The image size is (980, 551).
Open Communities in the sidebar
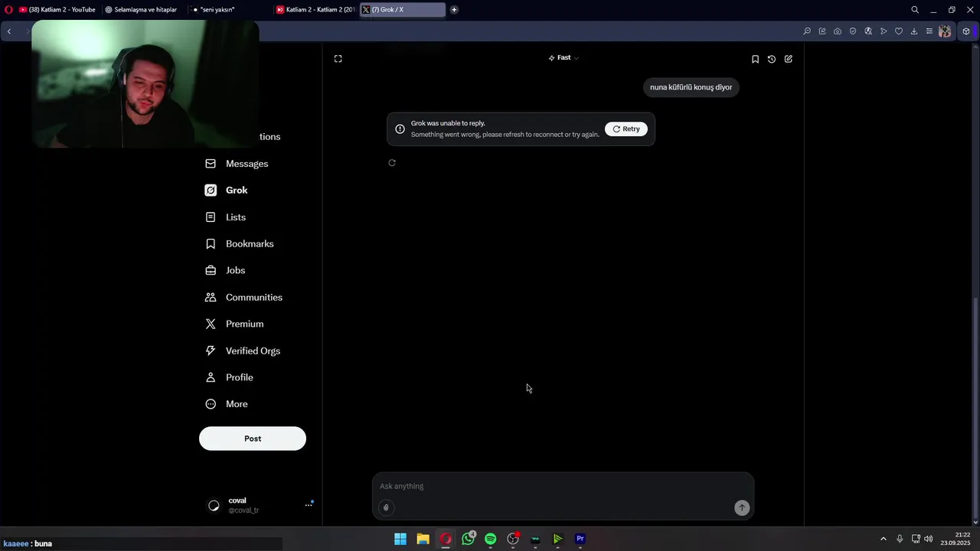point(243,297)
